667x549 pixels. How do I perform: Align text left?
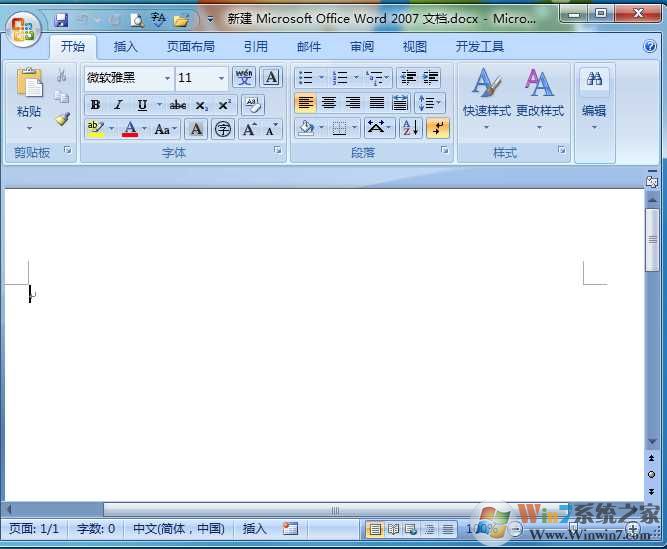305,103
